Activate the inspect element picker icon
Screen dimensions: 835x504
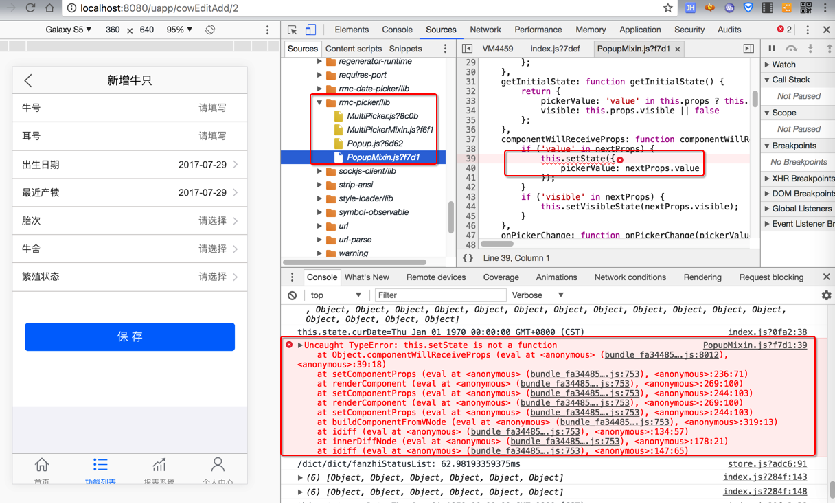point(293,30)
